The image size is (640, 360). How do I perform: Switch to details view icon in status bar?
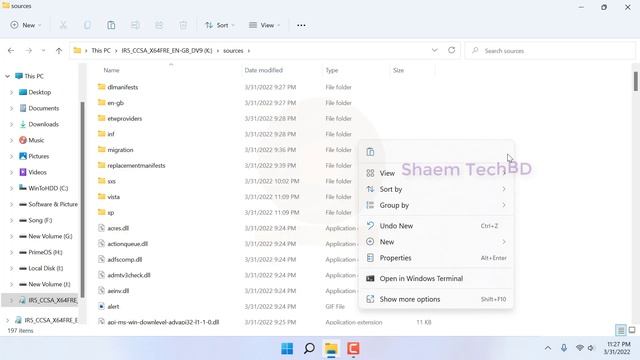coord(620,330)
